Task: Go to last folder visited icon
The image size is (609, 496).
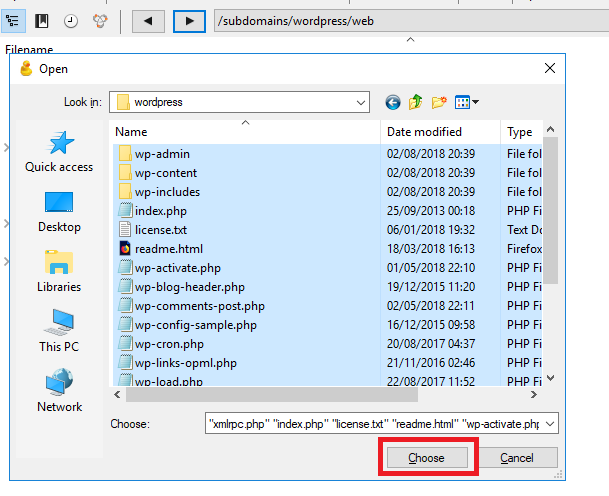Action: point(393,103)
